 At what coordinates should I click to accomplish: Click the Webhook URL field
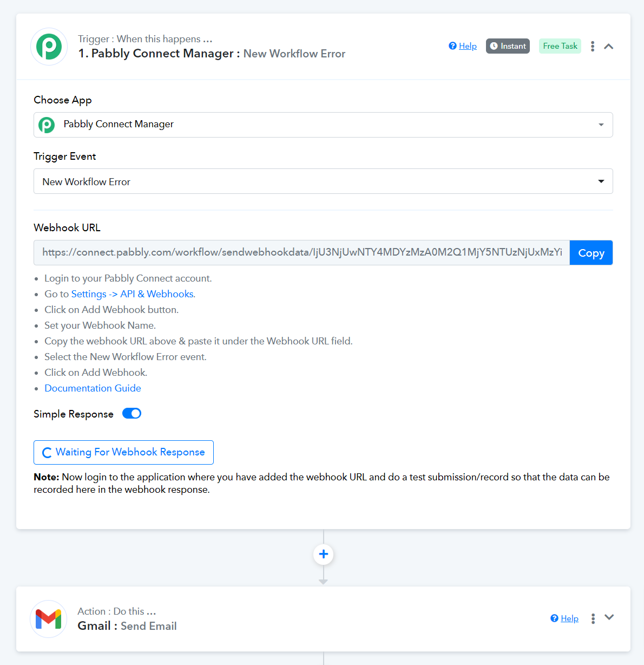[x=301, y=252]
